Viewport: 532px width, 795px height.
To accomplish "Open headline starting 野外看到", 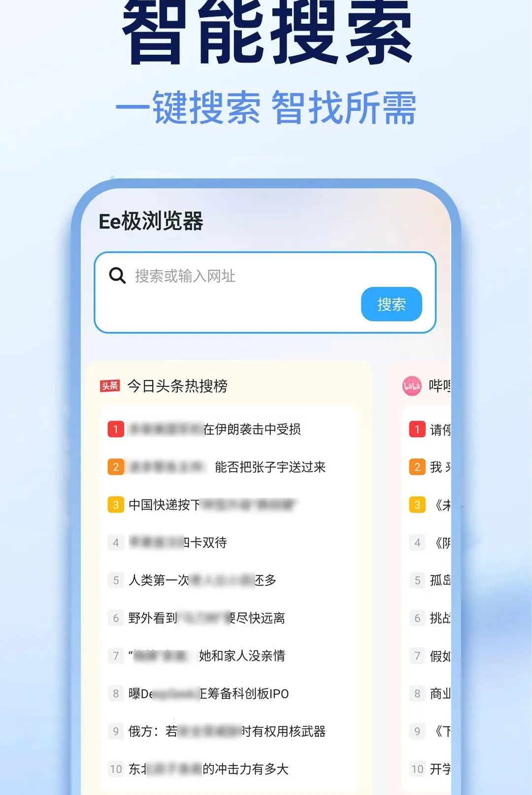I will (x=206, y=618).
